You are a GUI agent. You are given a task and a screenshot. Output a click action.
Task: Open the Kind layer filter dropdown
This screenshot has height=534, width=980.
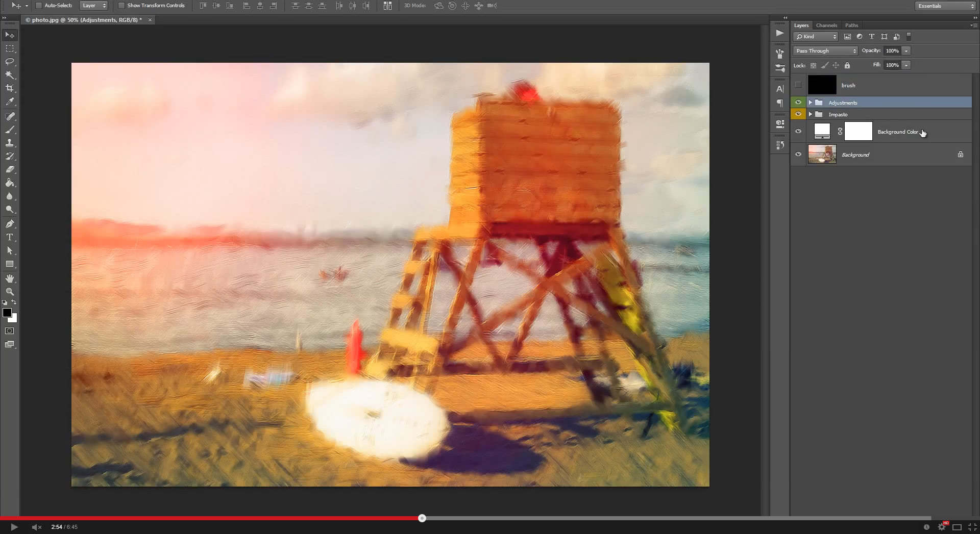pos(815,36)
